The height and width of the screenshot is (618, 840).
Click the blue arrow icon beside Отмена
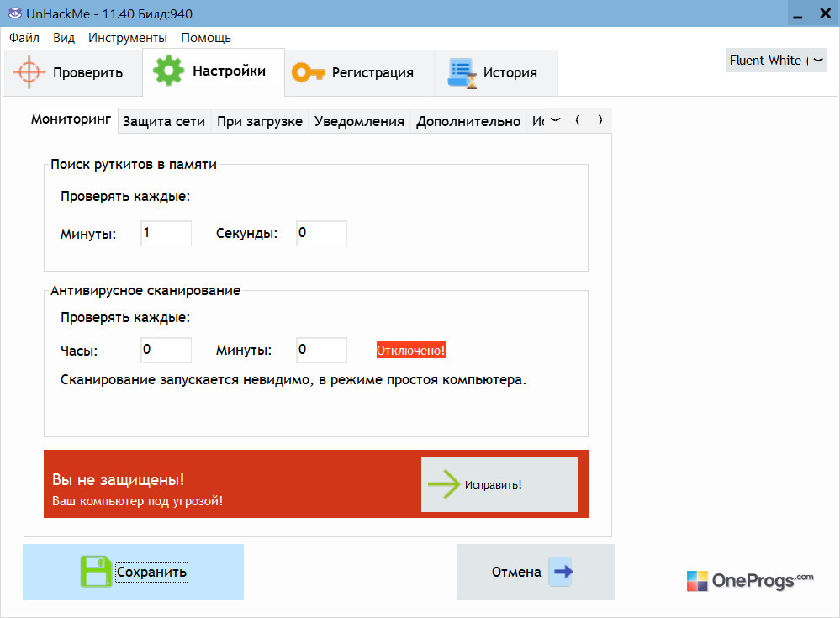(563, 572)
